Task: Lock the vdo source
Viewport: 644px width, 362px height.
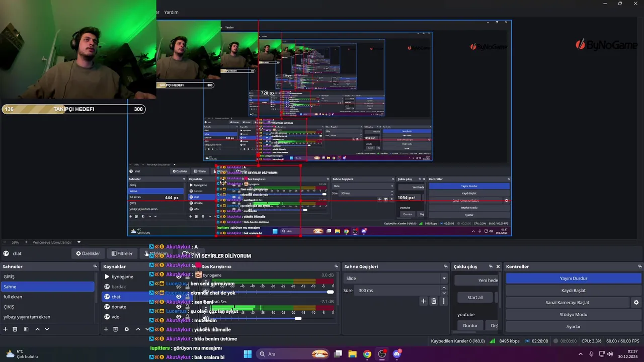Action: coord(188,317)
